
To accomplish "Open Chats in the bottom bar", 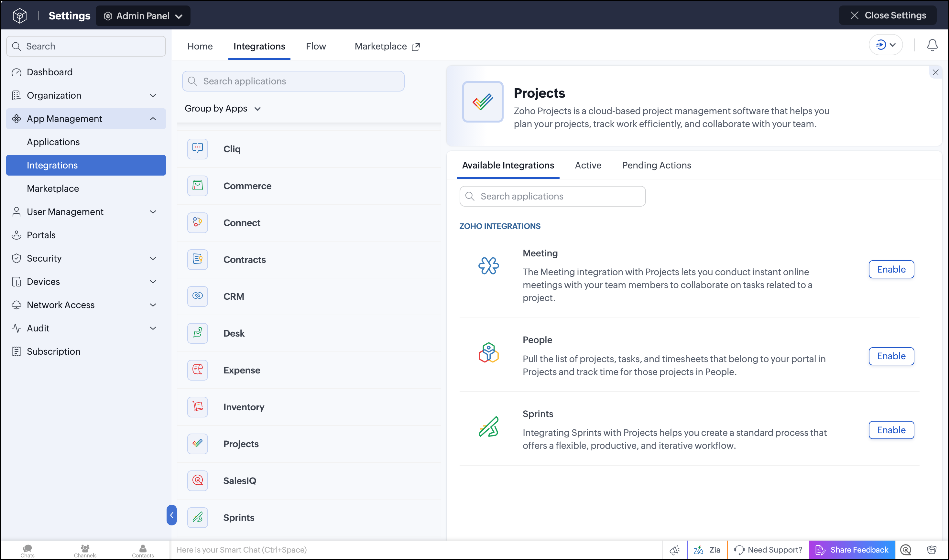I will coord(27,551).
